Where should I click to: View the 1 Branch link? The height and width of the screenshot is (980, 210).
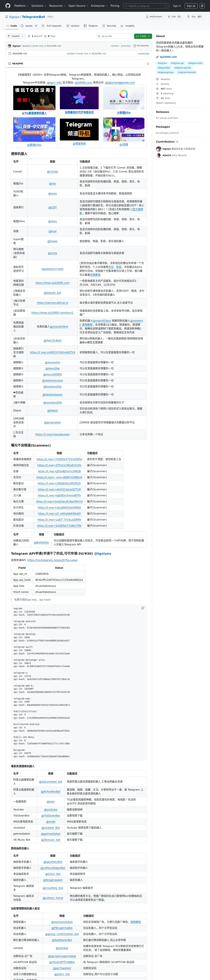pyautogui.click(x=35, y=36)
